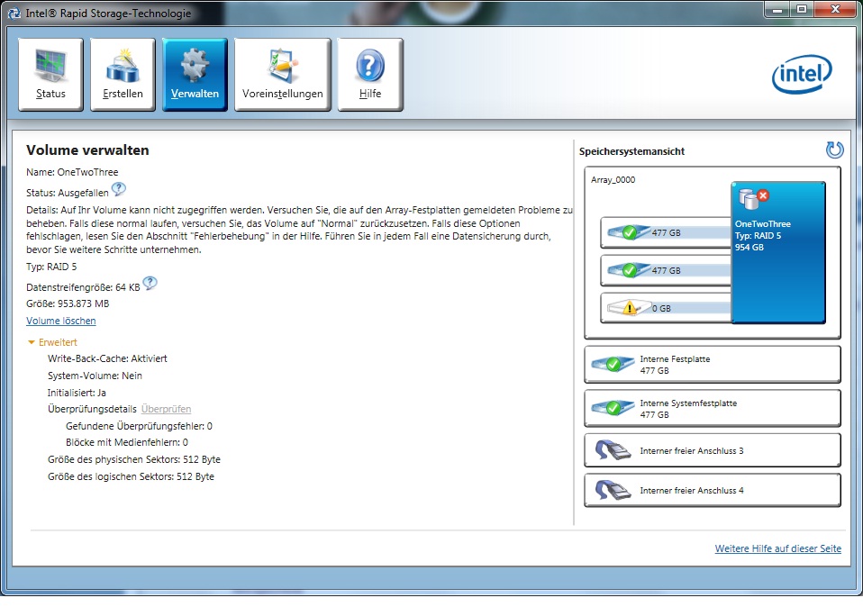The width and height of the screenshot is (863, 616).
Task: Open Weitere Hilfe auf dieser Seite link
Action: (777, 548)
